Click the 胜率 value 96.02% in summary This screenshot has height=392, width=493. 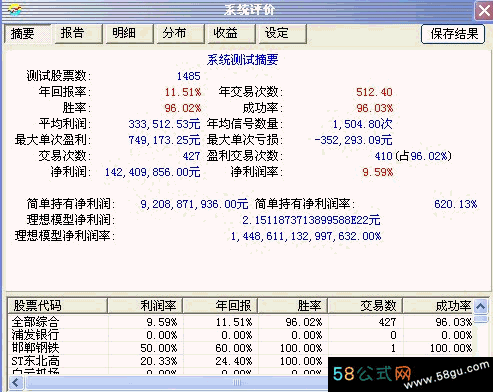click(x=183, y=108)
